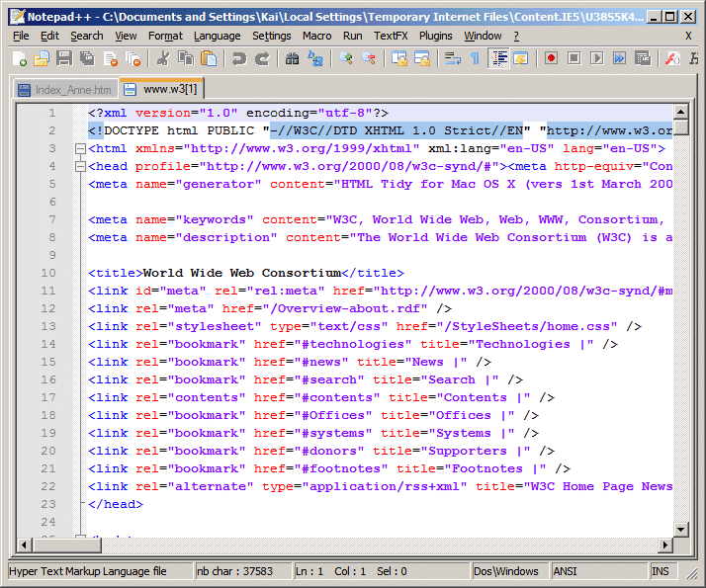
Task: Start macro recording with the red record icon
Action: click(x=551, y=58)
